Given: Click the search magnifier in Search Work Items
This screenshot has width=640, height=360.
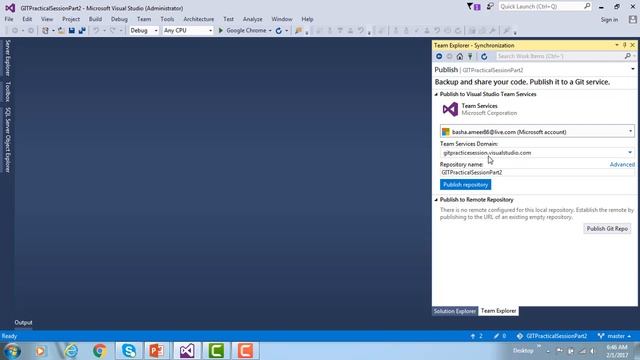Looking at the screenshot, I should pyautogui.click(x=628, y=56).
